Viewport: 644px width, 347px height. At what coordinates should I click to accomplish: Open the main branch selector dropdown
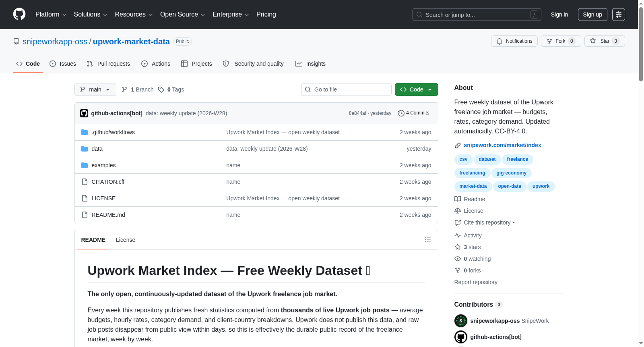click(95, 89)
